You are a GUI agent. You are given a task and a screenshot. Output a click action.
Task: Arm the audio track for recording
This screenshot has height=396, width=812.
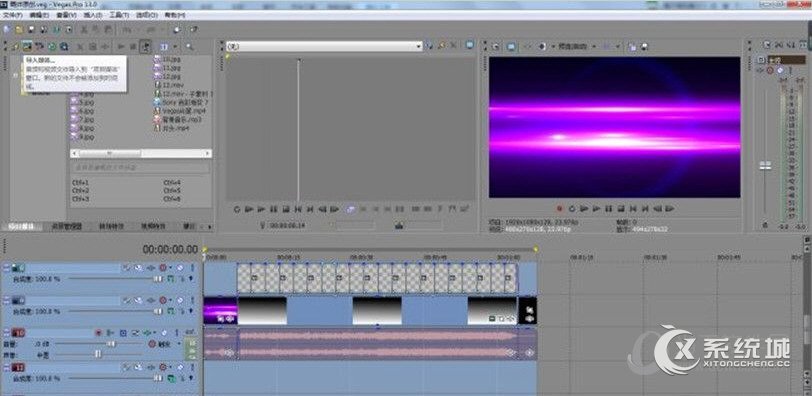(98, 332)
